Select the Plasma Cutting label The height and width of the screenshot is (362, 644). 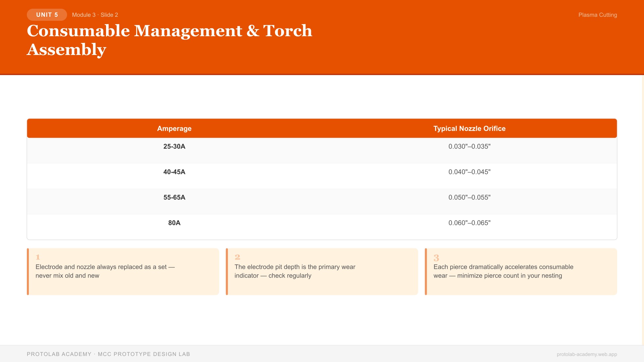pos(598,15)
